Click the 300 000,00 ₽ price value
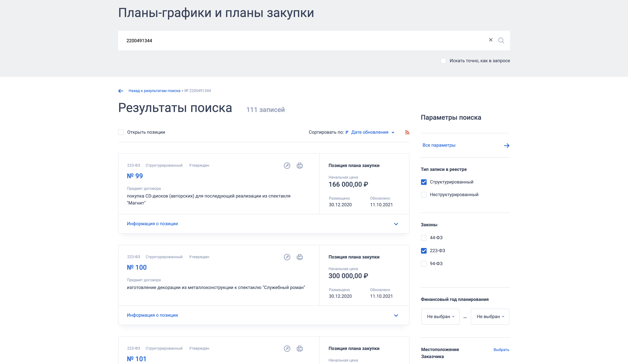The height and width of the screenshot is (364, 628). tap(348, 276)
